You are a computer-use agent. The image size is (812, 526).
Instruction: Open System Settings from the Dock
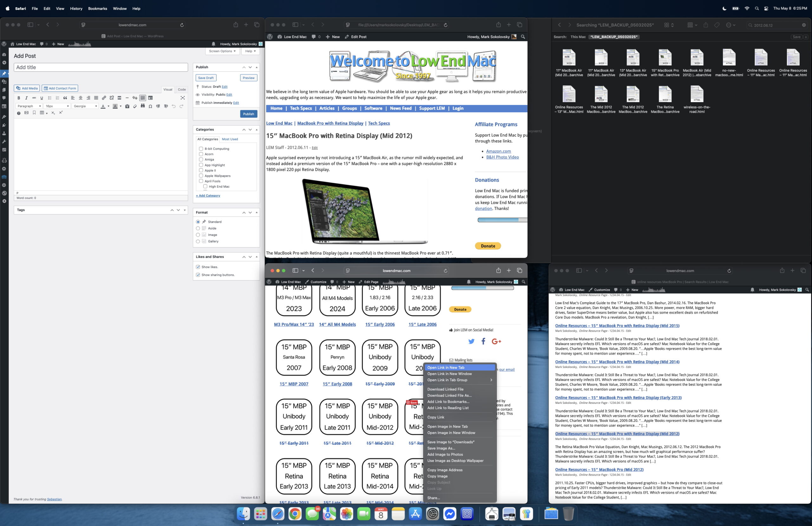(432, 514)
